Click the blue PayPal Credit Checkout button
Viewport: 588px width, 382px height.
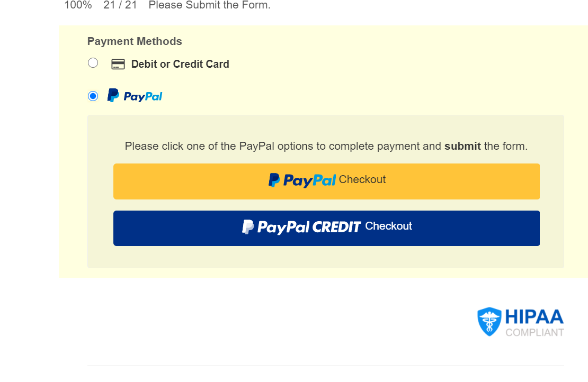tap(326, 228)
